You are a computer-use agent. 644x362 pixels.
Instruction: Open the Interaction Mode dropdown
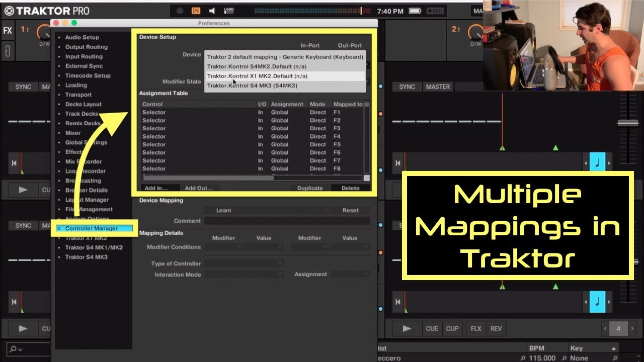tap(244, 275)
